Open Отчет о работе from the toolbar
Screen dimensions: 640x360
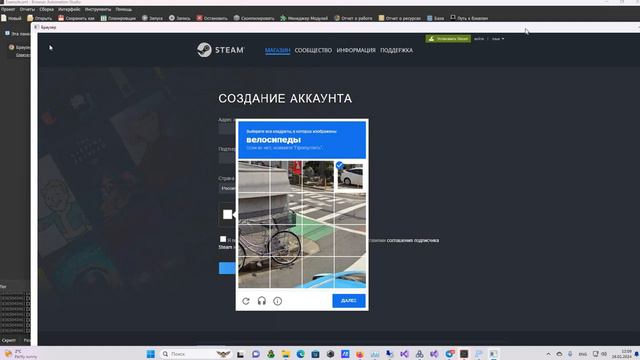353,18
